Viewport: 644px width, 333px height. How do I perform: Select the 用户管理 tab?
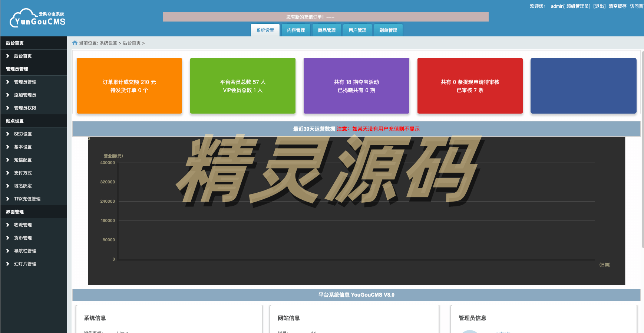pos(357,30)
